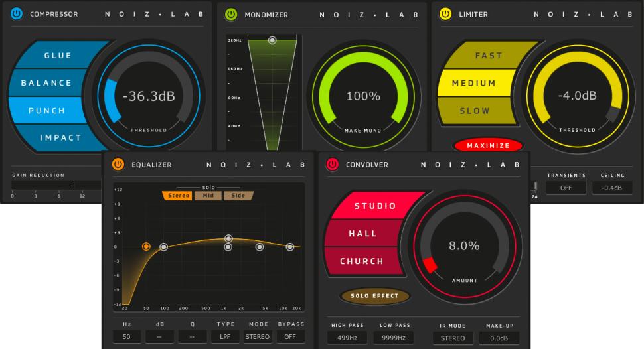Toggle the Limiter Transients OFF field

pyautogui.click(x=566, y=188)
